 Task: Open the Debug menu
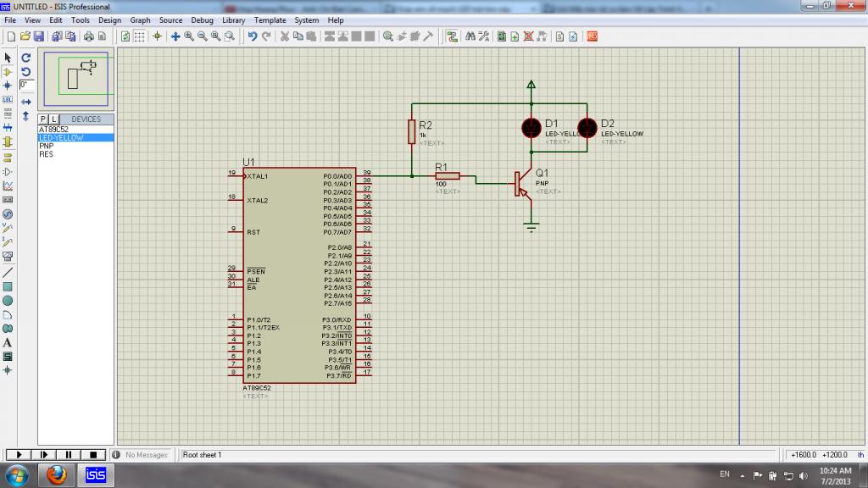[202, 19]
